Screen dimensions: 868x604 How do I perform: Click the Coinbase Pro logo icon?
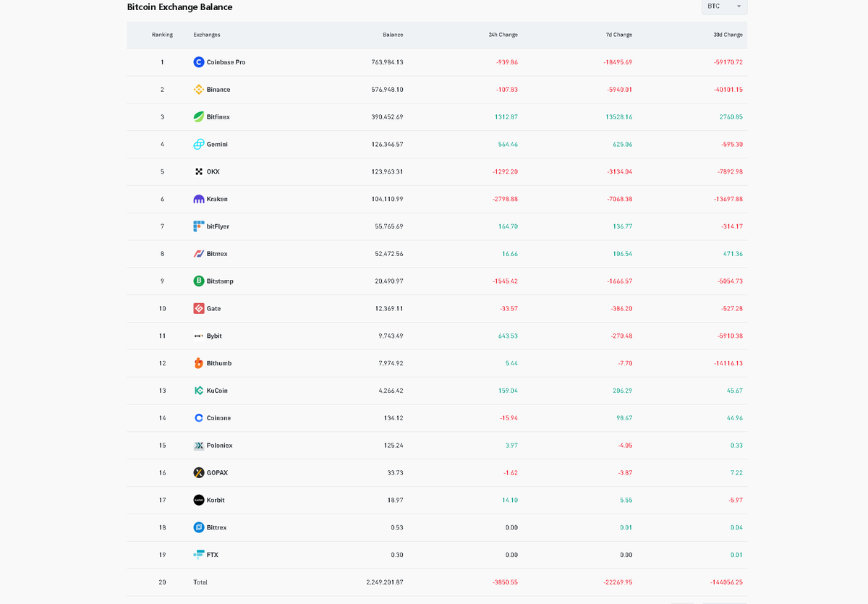click(x=199, y=62)
